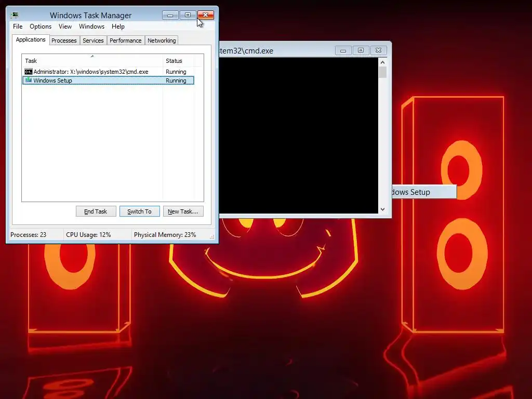
Task: Select the Windows Setup task row
Action: [x=108, y=81]
